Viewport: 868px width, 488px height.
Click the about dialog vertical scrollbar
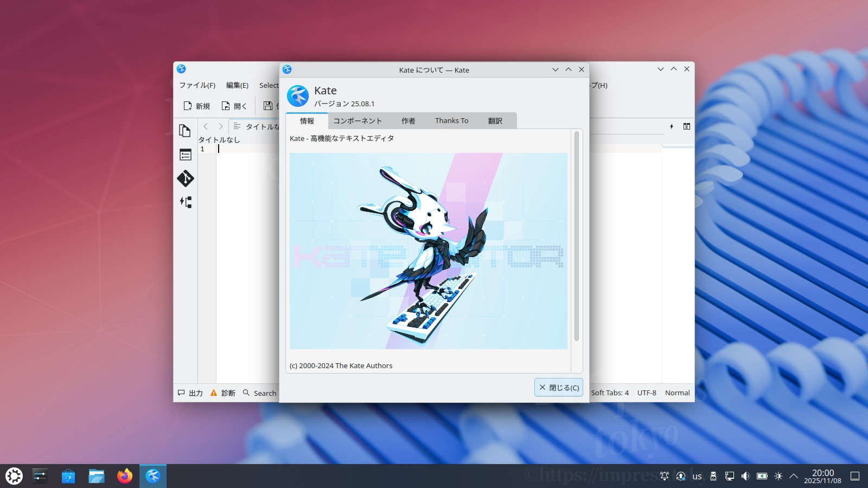pyautogui.click(x=577, y=236)
